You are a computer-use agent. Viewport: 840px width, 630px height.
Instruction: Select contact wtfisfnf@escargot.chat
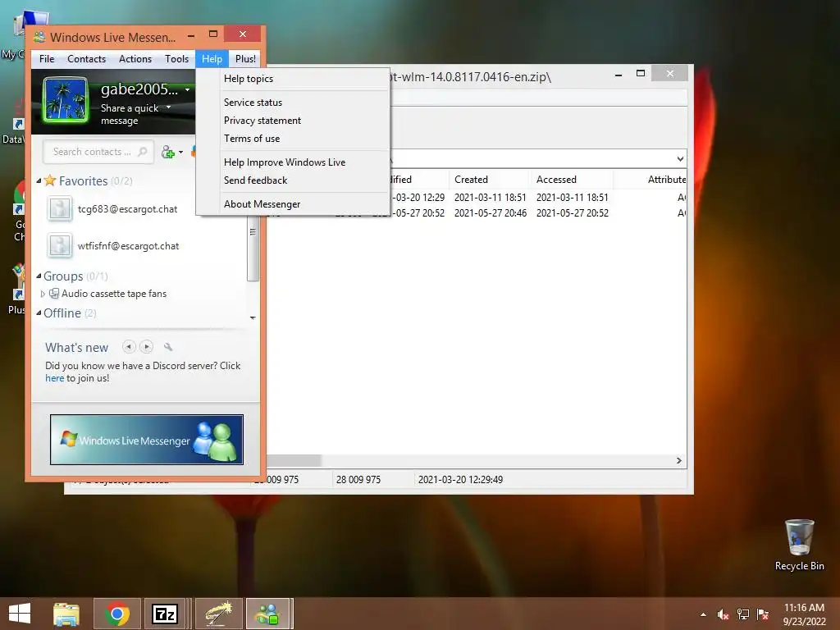(x=128, y=246)
